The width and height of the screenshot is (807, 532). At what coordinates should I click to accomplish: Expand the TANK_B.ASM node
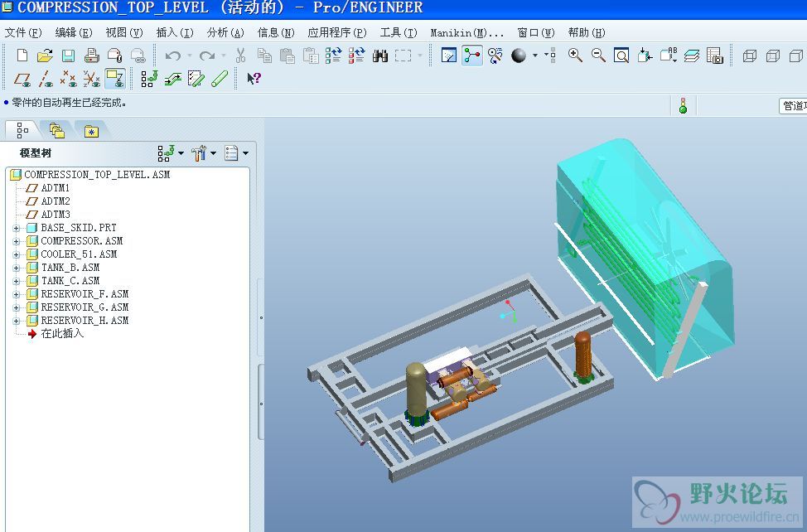point(16,268)
